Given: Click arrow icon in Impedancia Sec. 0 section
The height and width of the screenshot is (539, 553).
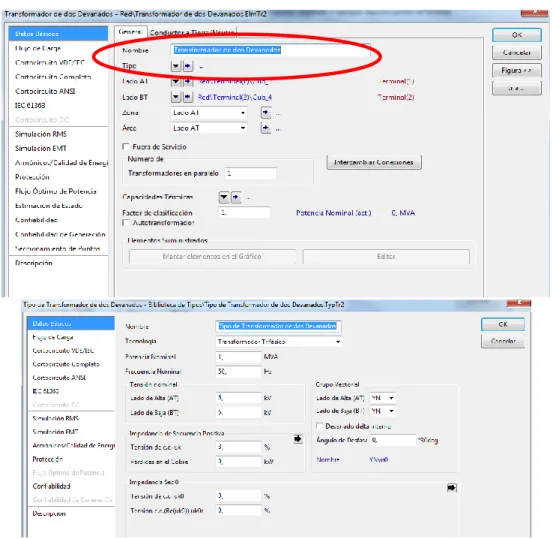Looking at the screenshot, I should (x=452, y=488).
